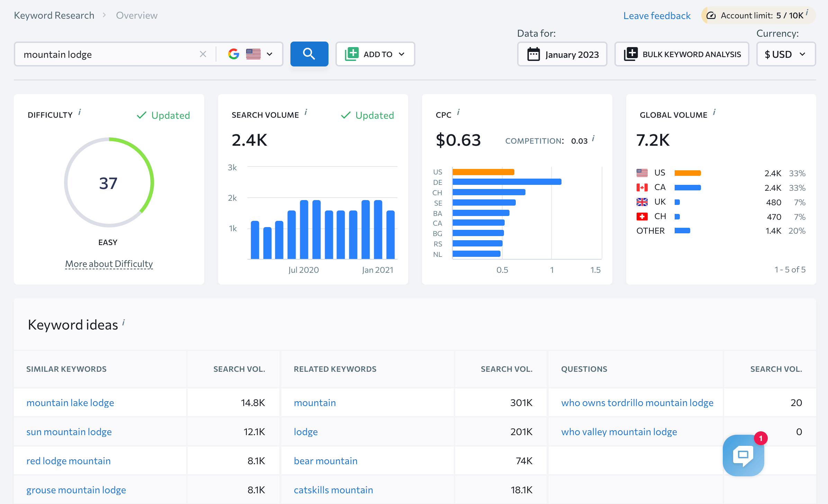Click the blue magnifier search button
828x504 pixels.
pyautogui.click(x=309, y=54)
